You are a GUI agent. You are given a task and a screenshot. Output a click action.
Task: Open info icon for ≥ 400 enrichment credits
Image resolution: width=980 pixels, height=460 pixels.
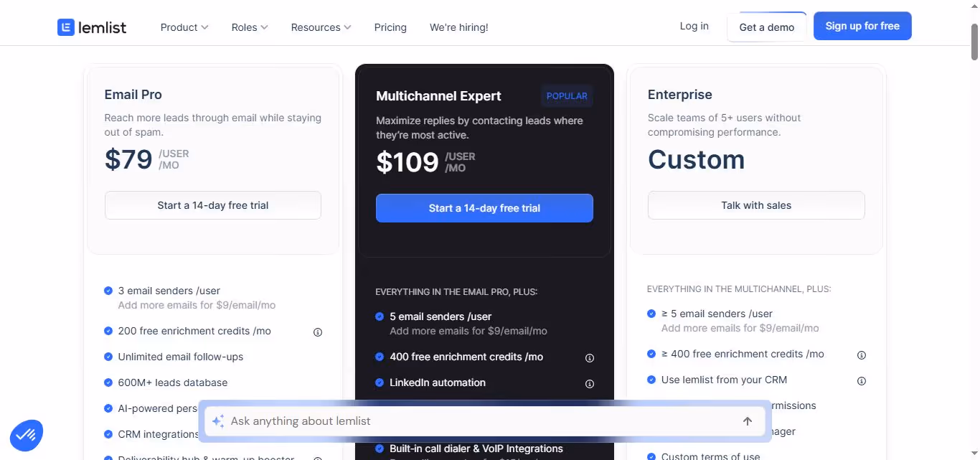pyautogui.click(x=862, y=355)
